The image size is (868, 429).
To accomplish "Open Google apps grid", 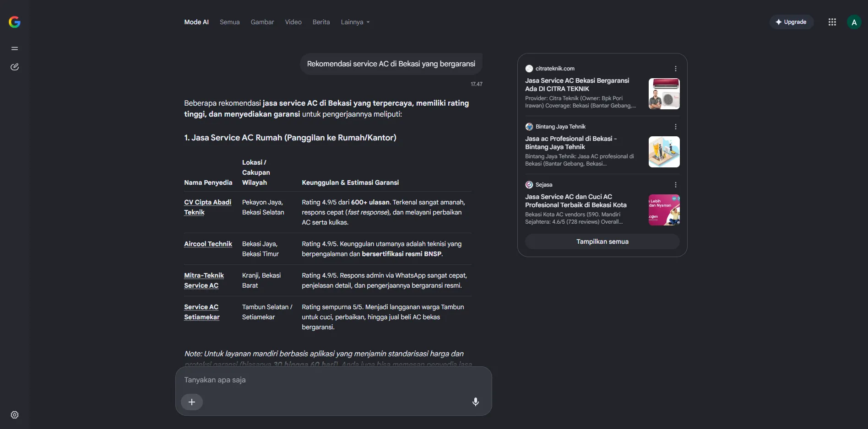I will coord(832,22).
